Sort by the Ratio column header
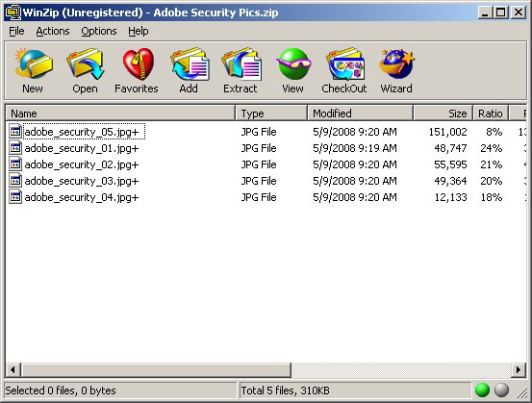 pyautogui.click(x=491, y=113)
